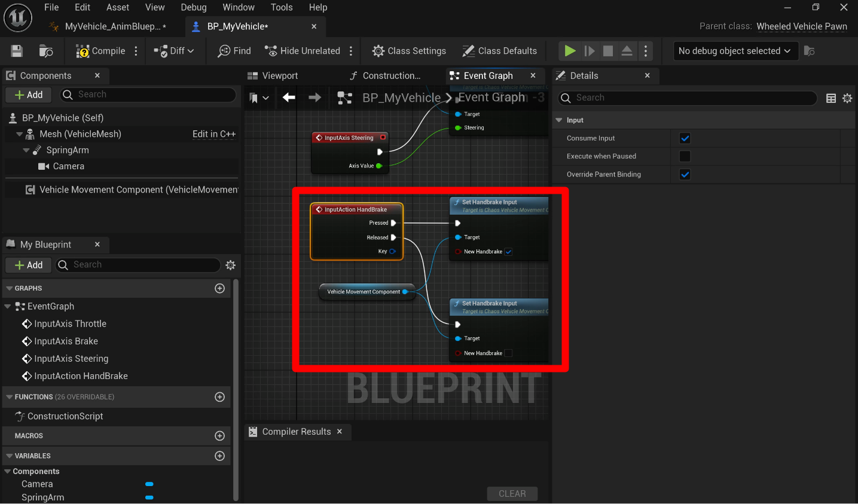Image resolution: width=858 pixels, height=504 pixels.
Task: Click the Browse to asset icon
Action: [46, 51]
